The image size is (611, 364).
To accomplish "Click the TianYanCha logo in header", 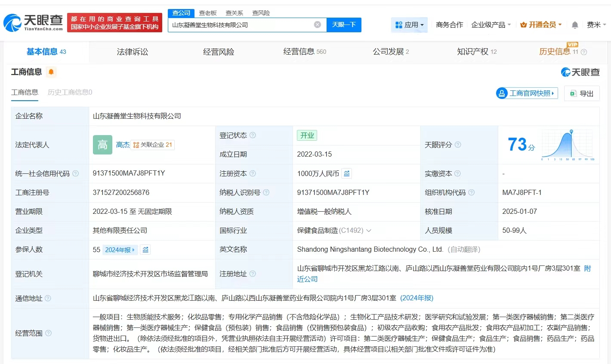I will tap(34, 23).
